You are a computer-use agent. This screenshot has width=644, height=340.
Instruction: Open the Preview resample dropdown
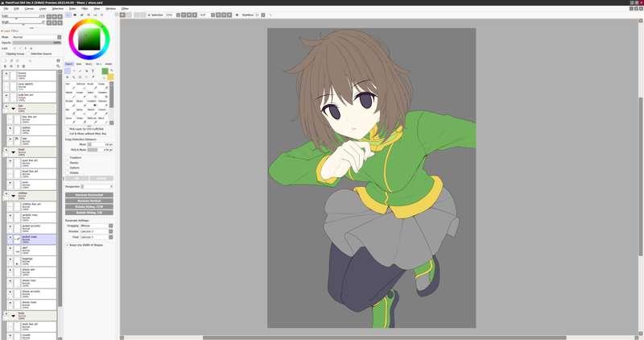click(96, 231)
